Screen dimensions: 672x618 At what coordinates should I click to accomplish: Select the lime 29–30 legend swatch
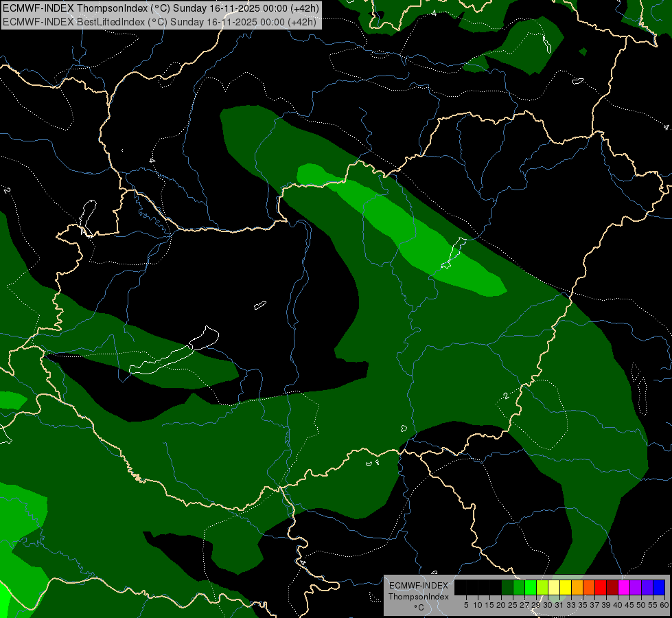(x=542, y=587)
